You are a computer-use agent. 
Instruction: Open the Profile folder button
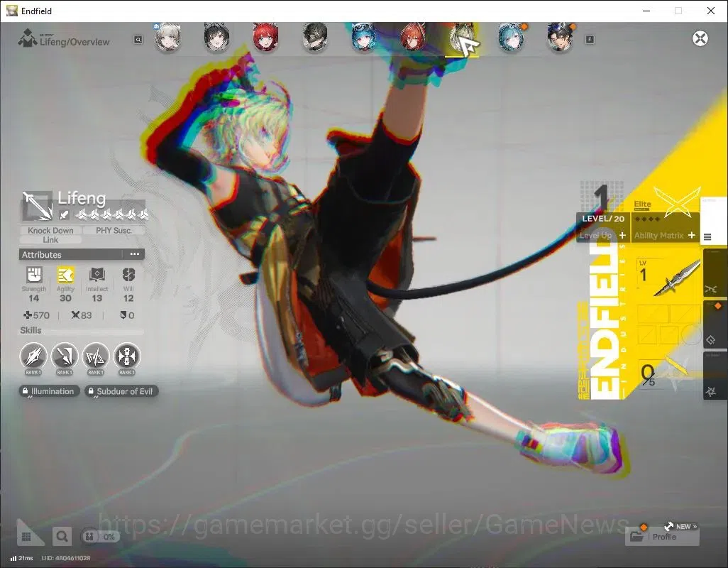(x=662, y=537)
